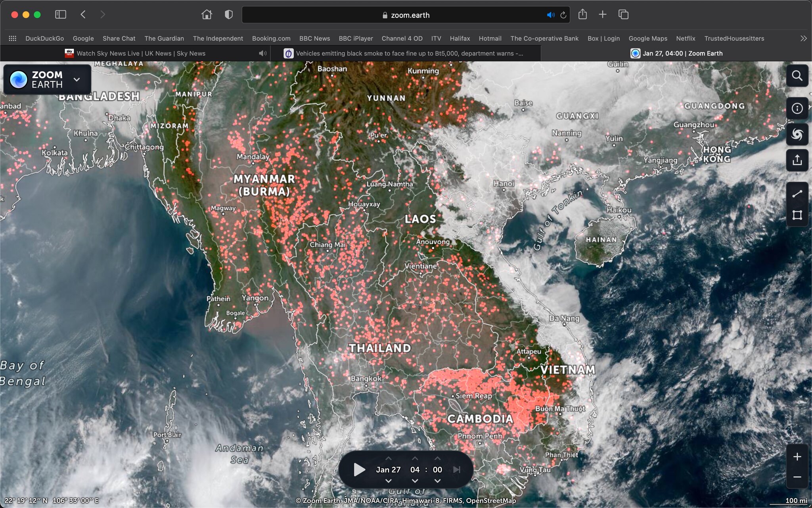Step the hour down below 04
The height and width of the screenshot is (508, 812).
pyautogui.click(x=415, y=481)
